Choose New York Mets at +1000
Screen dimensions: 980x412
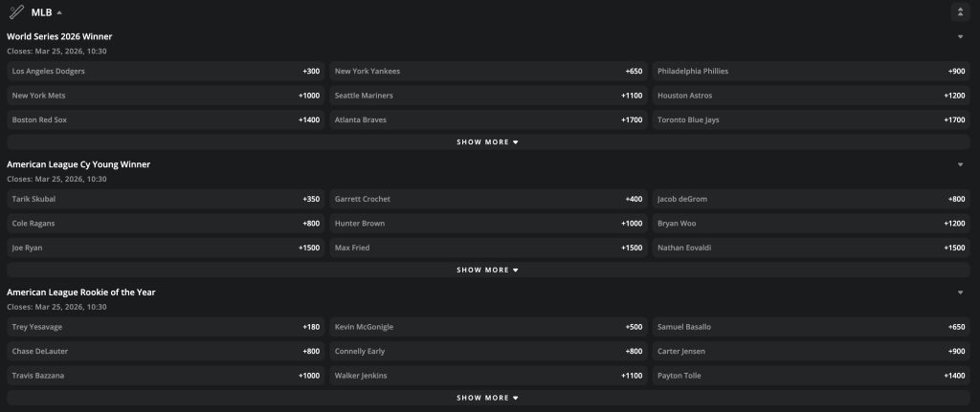[166, 96]
